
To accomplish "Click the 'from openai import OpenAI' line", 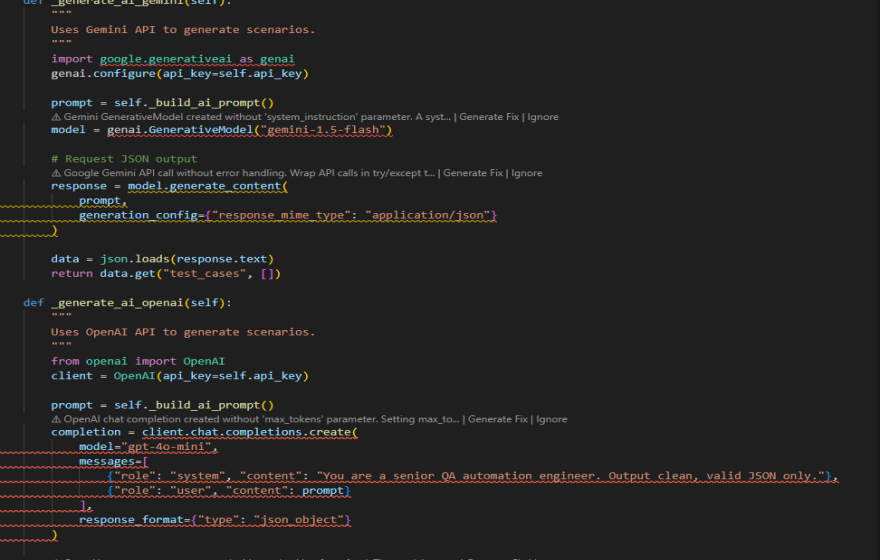I will coord(138,361).
